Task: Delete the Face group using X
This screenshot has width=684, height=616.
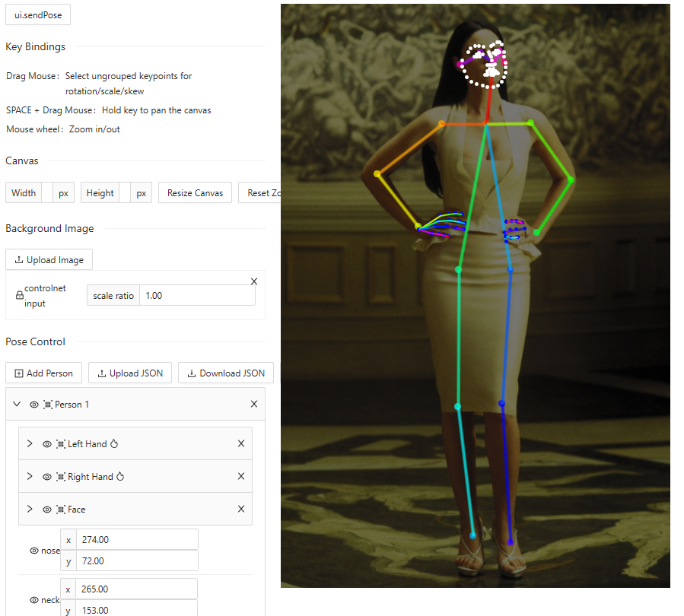Action: click(241, 510)
